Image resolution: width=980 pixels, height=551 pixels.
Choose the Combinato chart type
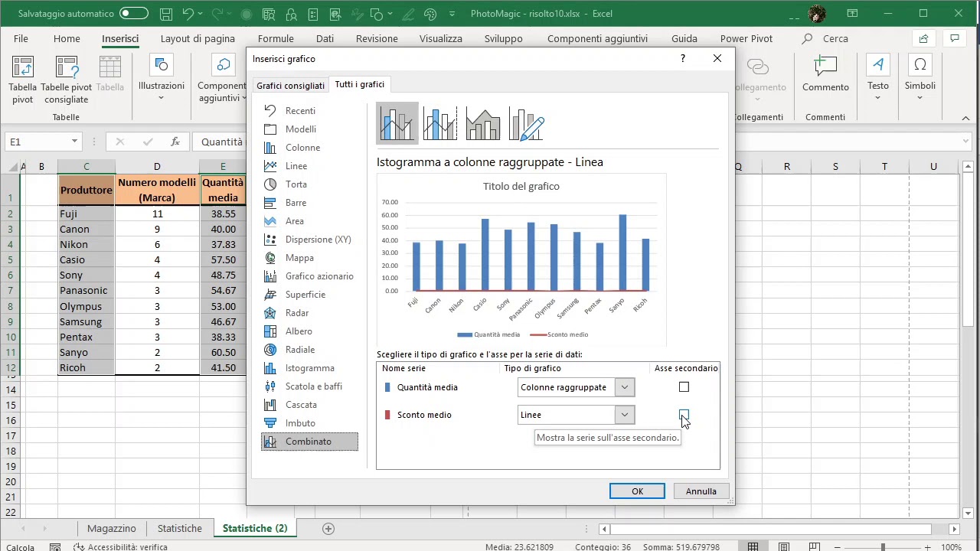pos(309,442)
